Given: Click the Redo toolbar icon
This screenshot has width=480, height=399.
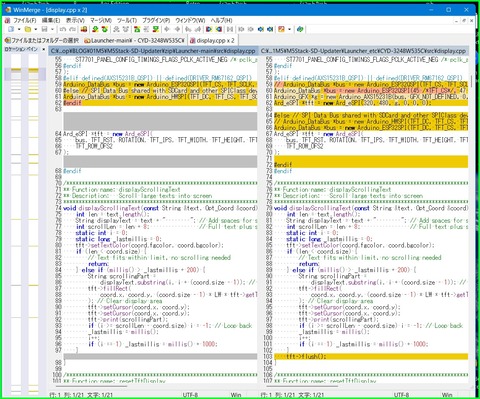Looking at the screenshot, I should (x=72, y=29).
